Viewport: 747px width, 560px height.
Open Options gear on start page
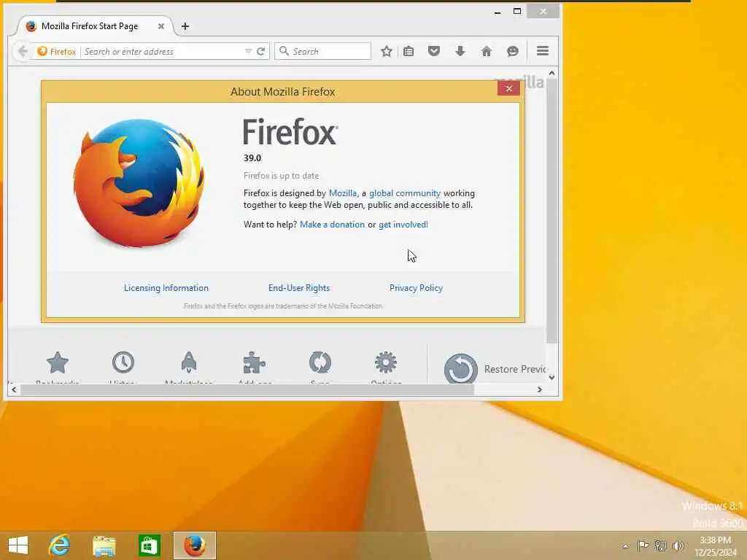385,363
